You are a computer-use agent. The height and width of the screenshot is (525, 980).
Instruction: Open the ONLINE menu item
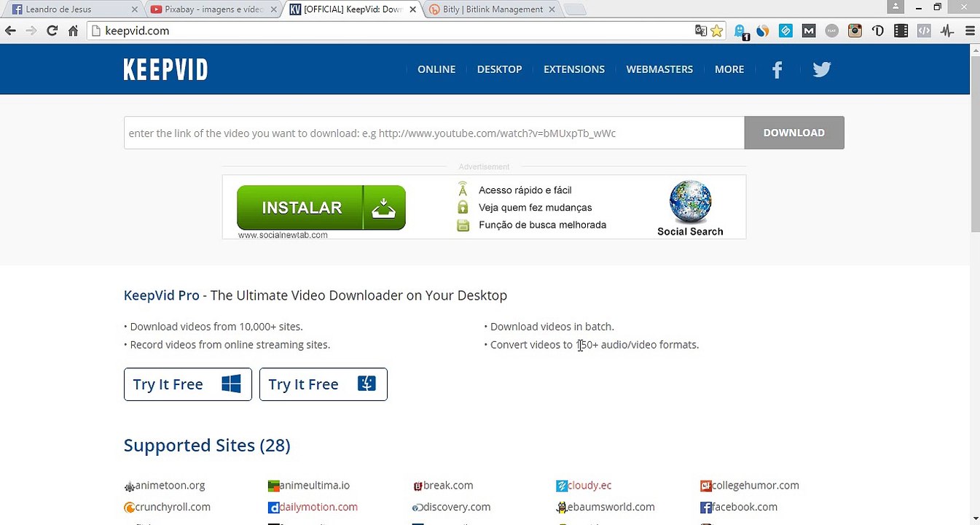tap(436, 69)
